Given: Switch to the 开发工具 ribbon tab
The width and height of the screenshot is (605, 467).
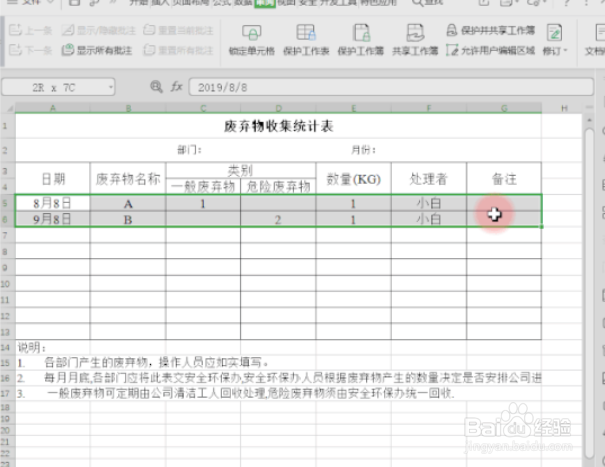Looking at the screenshot, I should [340, 2].
